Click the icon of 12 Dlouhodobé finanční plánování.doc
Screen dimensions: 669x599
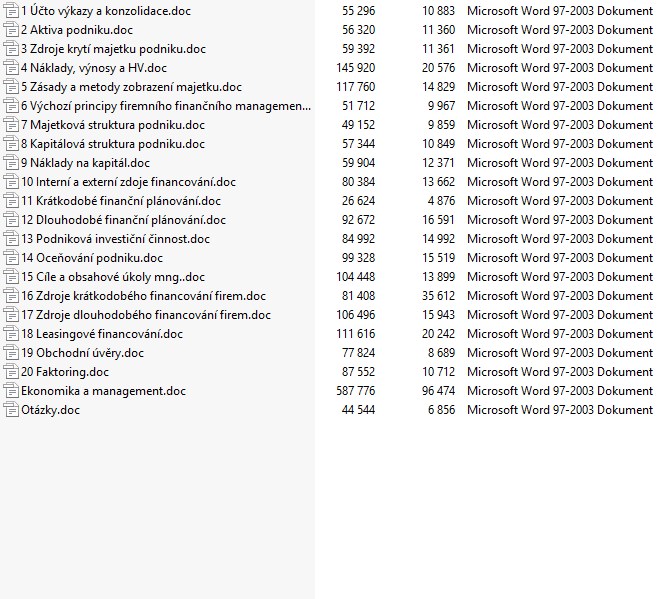[x=11, y=220]
